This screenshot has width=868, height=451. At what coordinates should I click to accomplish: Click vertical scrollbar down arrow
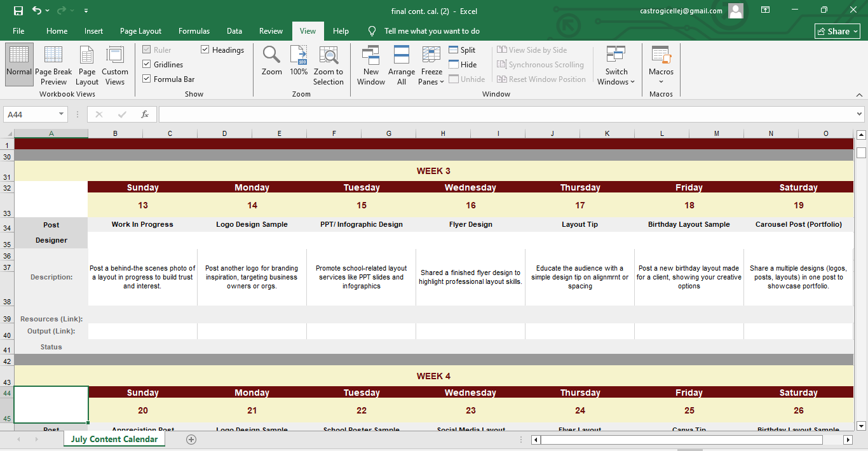(x=862, y=426)
